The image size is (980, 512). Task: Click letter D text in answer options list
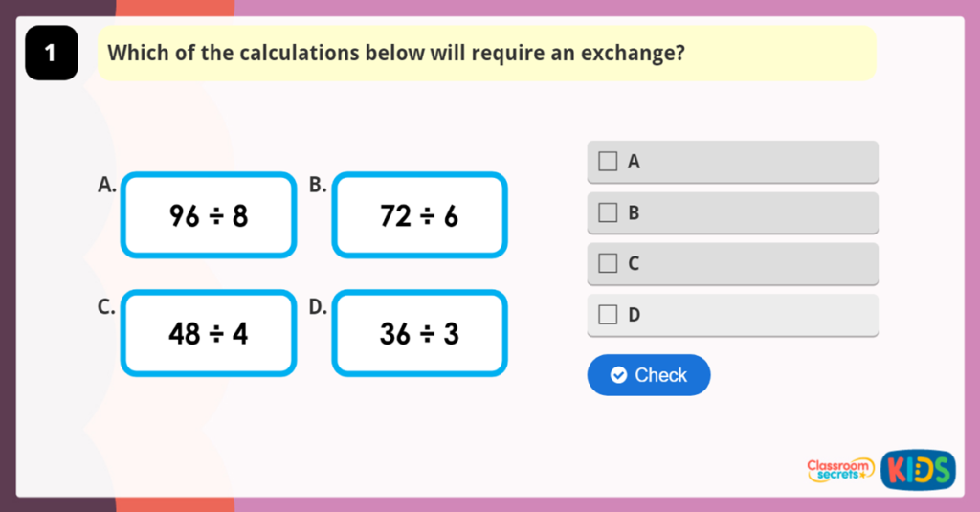click(x=634, y=314)
